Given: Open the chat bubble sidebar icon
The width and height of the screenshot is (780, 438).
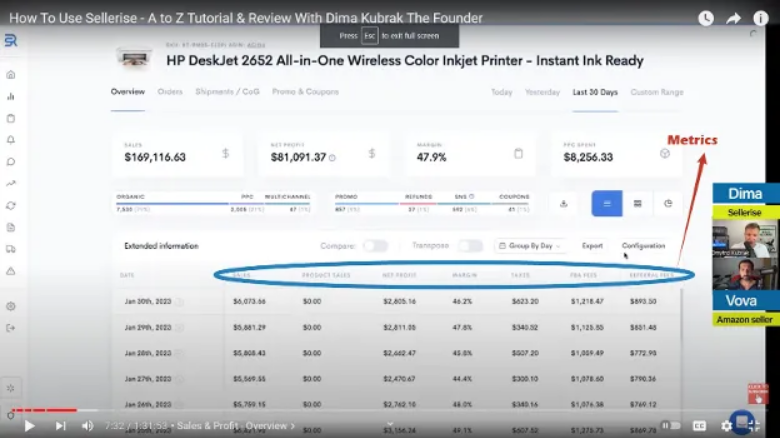Looking at the screenshot, I should 10,162.
